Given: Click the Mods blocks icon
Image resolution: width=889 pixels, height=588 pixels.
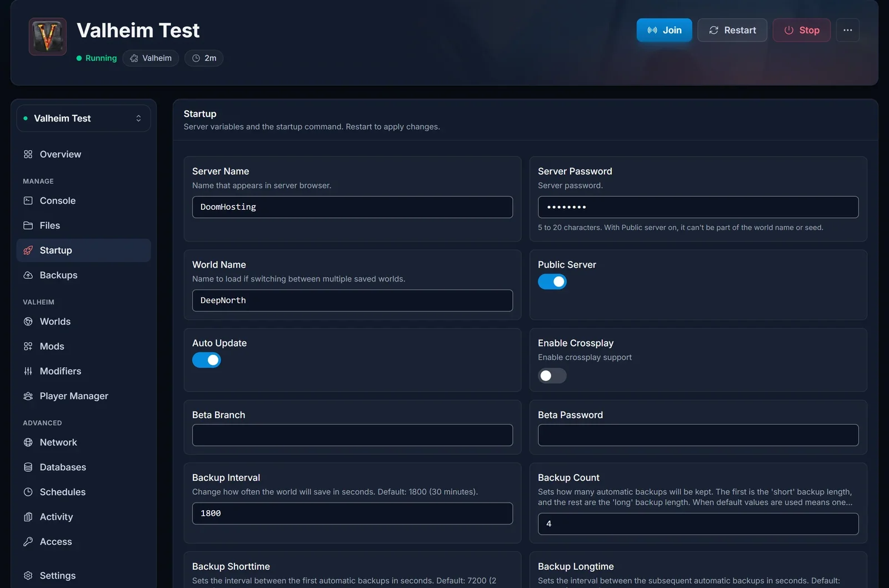Looking at the screenshot, I should [x=28, y=346].
